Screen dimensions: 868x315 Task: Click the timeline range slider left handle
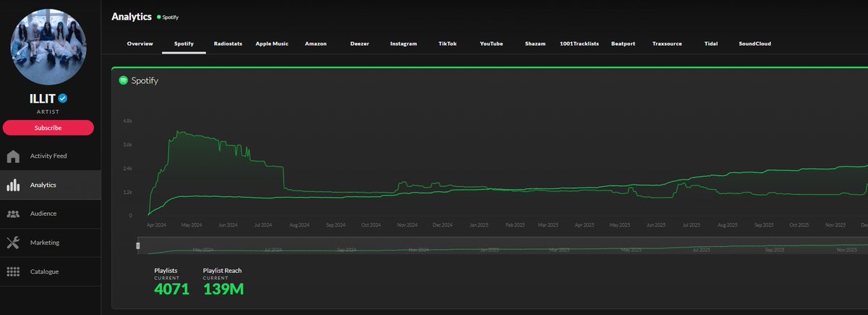coord(137,246)
